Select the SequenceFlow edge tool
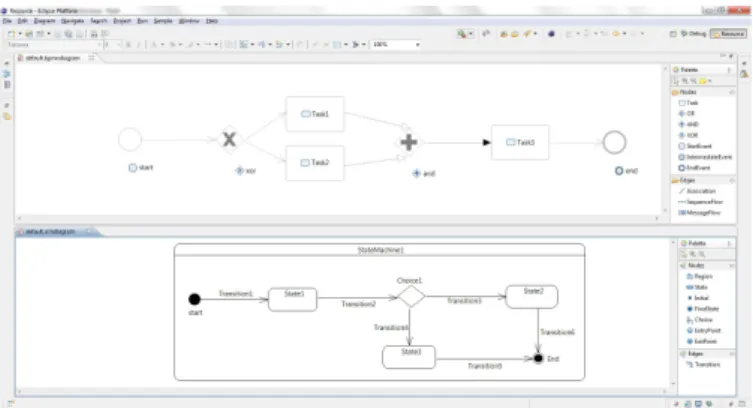Viewport: 753px width, 408px height. point(700,202)
